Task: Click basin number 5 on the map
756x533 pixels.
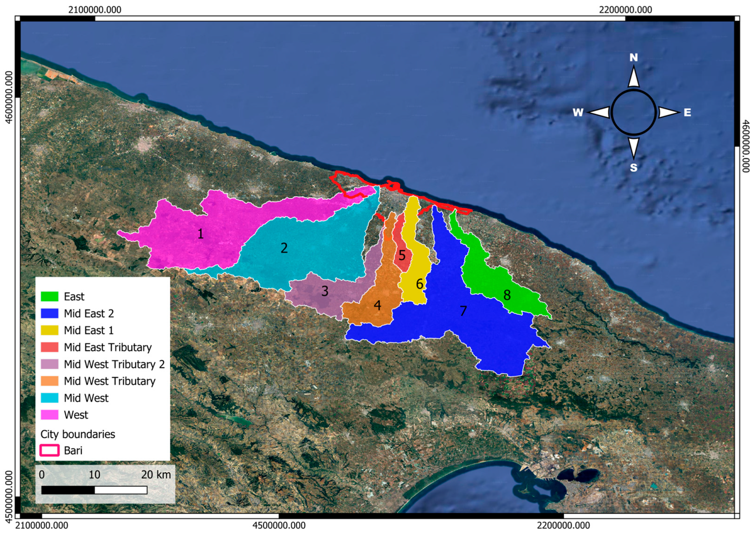Action: [x=402, y=255]
